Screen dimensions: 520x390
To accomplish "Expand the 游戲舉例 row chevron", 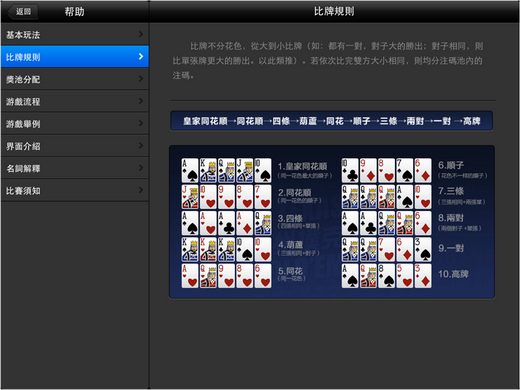I will coord(141,123).
